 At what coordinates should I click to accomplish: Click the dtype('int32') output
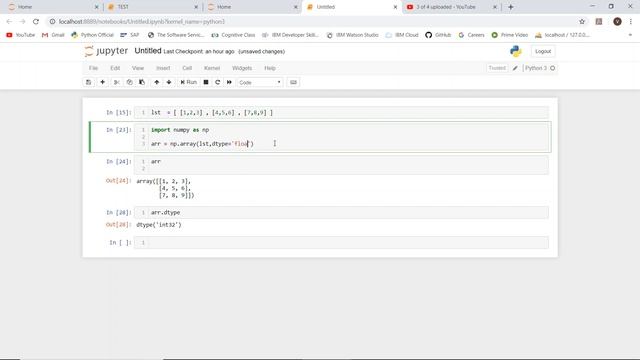tap(159, 224)
